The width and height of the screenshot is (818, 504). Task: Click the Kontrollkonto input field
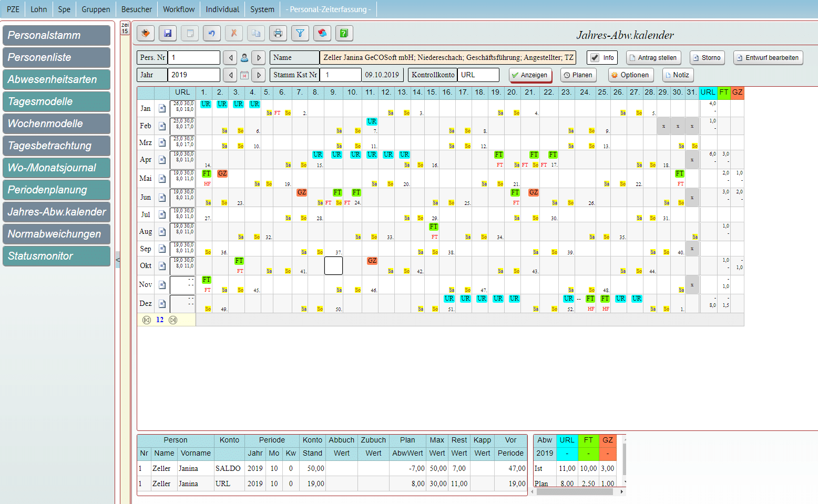(x=478, y=75)
